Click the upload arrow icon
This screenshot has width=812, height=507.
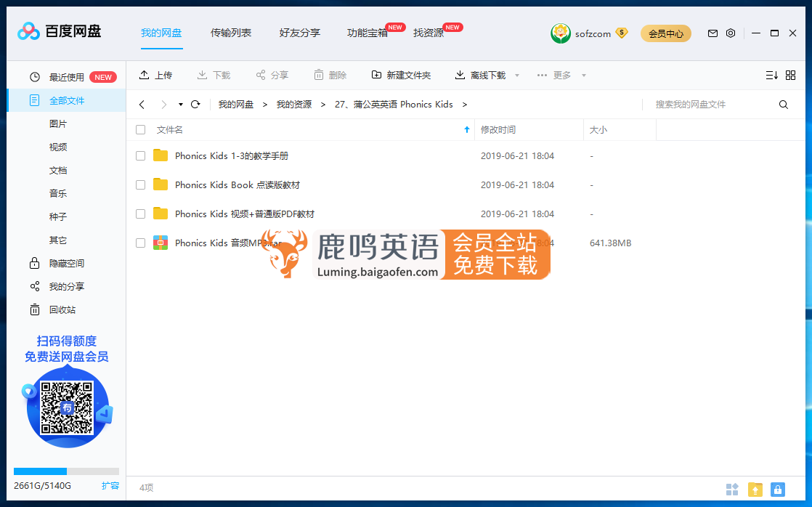click(x=144, y=75)
